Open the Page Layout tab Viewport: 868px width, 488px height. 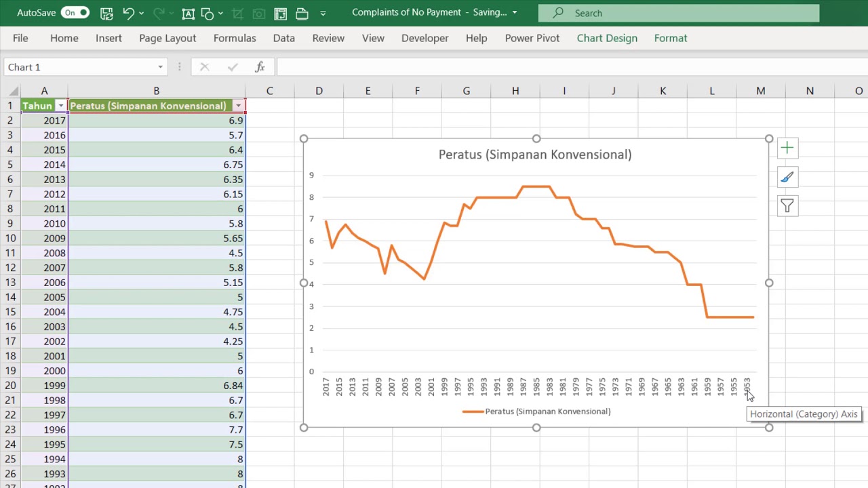tap(167, 38)
